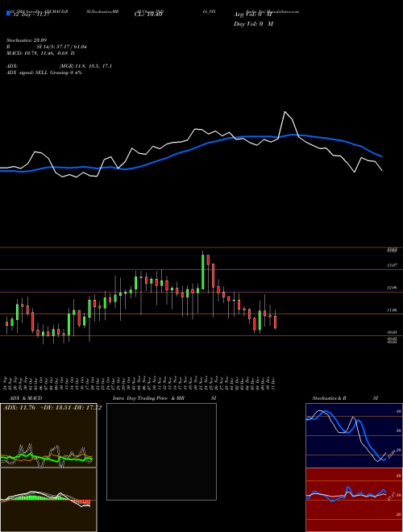Open the ADX indicator thumbnail chart

coord(48,435)
